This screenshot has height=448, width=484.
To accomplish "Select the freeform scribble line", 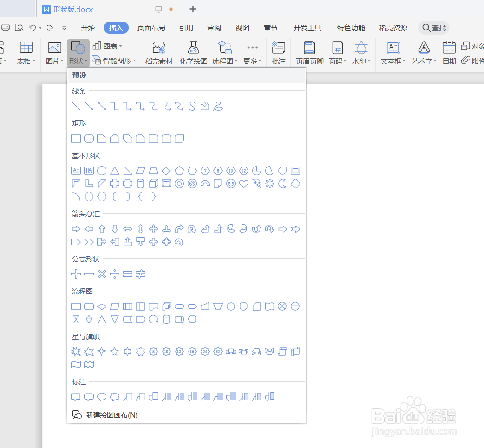I will point(218,106).
